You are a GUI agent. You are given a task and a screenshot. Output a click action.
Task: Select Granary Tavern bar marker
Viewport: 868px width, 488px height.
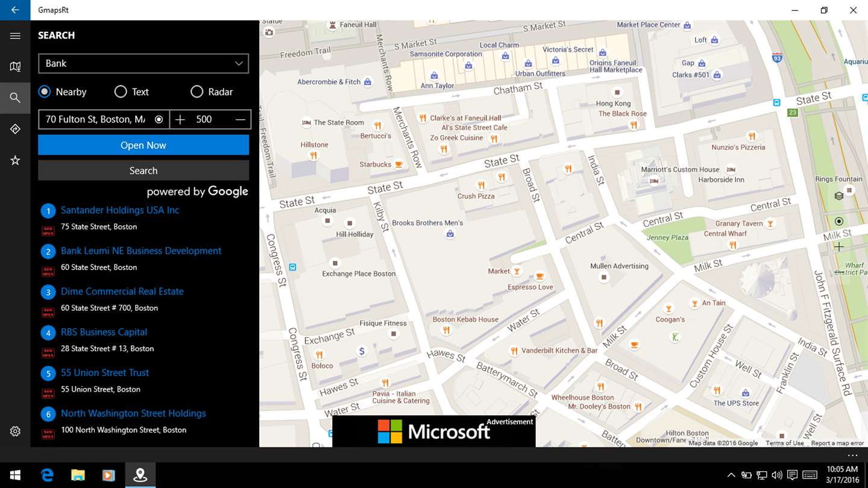coord(770,224)
